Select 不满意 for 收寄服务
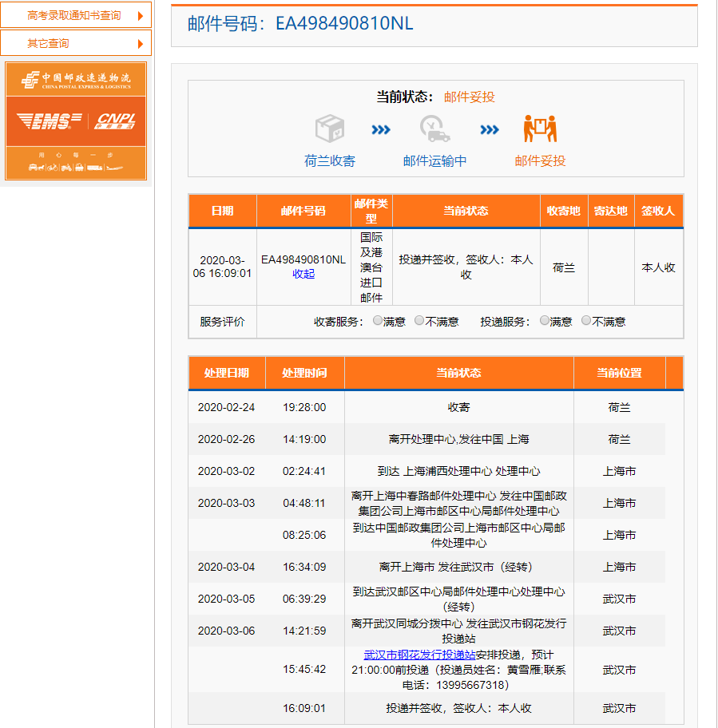Image resolution: width=718 pixels, height=728 pixels. (x=419, y=320)
